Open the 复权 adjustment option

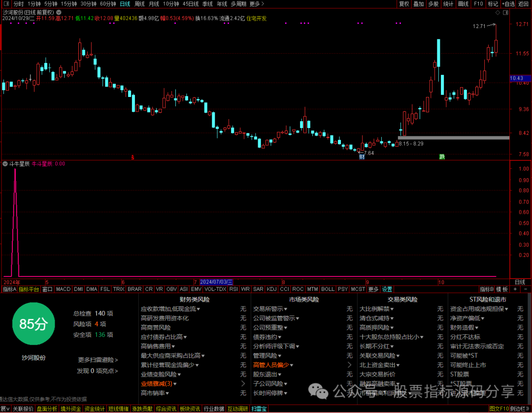[x=404, y=4]
